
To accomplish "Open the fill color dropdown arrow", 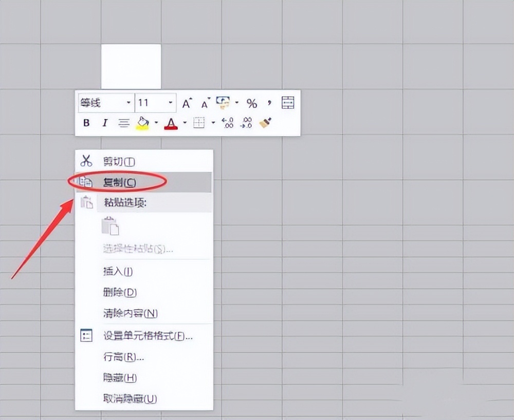I will [x=156, y=123].
